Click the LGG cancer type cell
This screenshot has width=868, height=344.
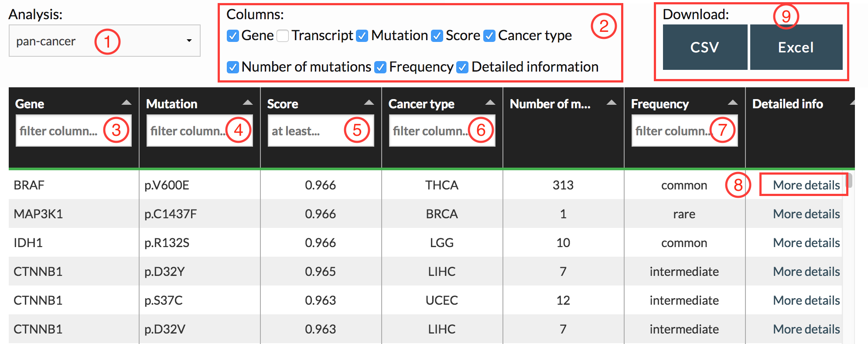tap(442, 243)
